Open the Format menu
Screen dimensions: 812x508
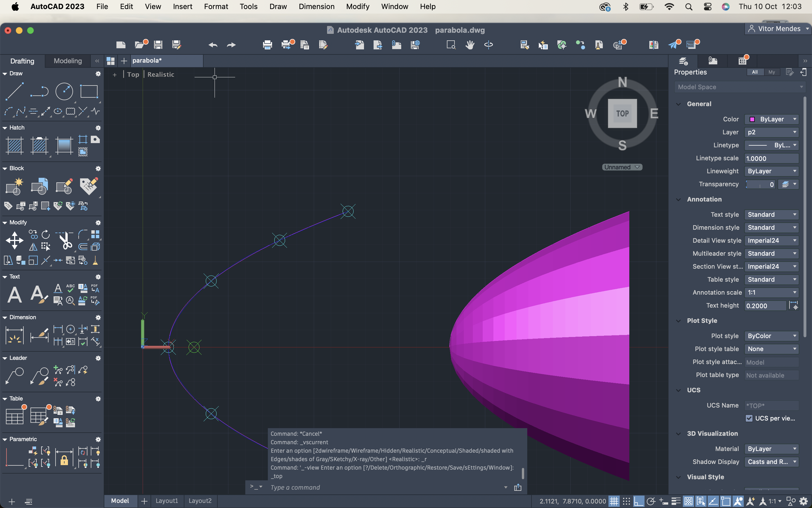216,6
